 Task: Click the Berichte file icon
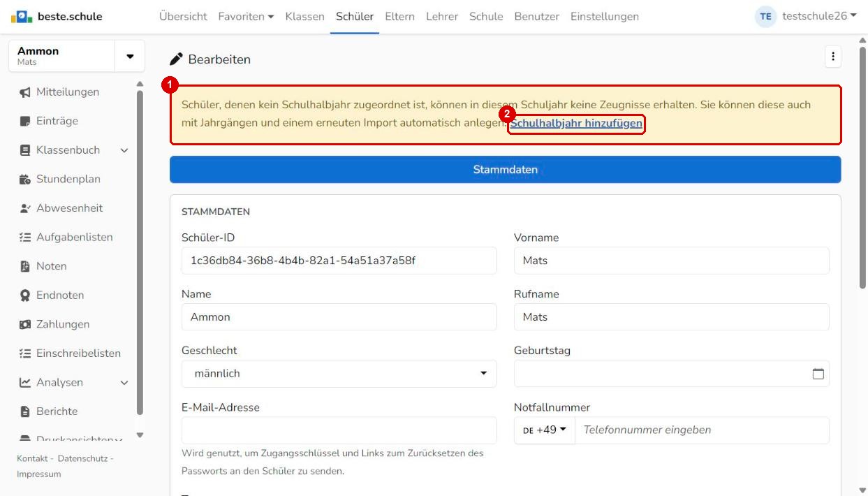(x=24, y=411)
